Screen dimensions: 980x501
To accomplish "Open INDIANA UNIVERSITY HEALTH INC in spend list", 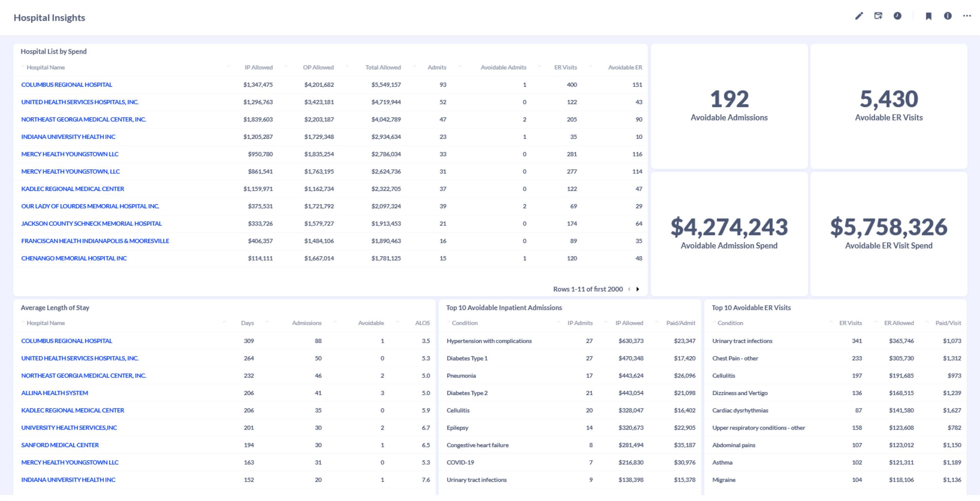I will coord(68,137).
